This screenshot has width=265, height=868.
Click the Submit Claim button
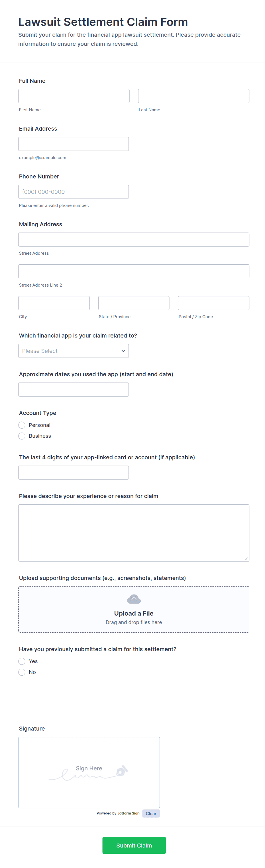pos(134,845)
